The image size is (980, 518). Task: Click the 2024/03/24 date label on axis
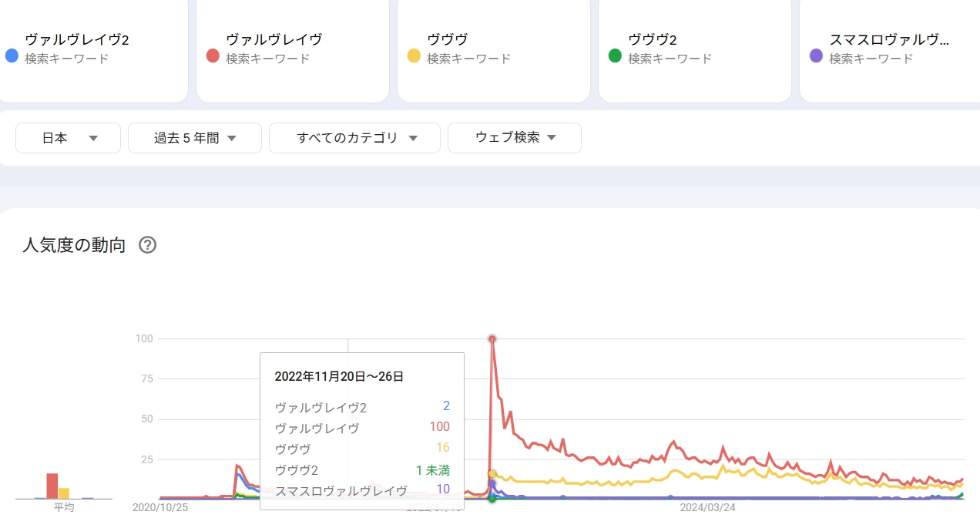tap(707, 507)
